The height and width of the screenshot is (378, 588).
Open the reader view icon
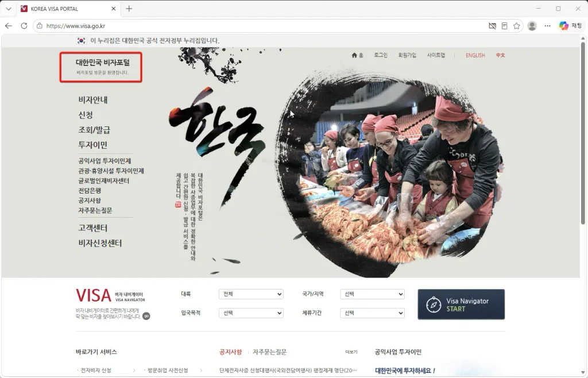click(504, 26)
